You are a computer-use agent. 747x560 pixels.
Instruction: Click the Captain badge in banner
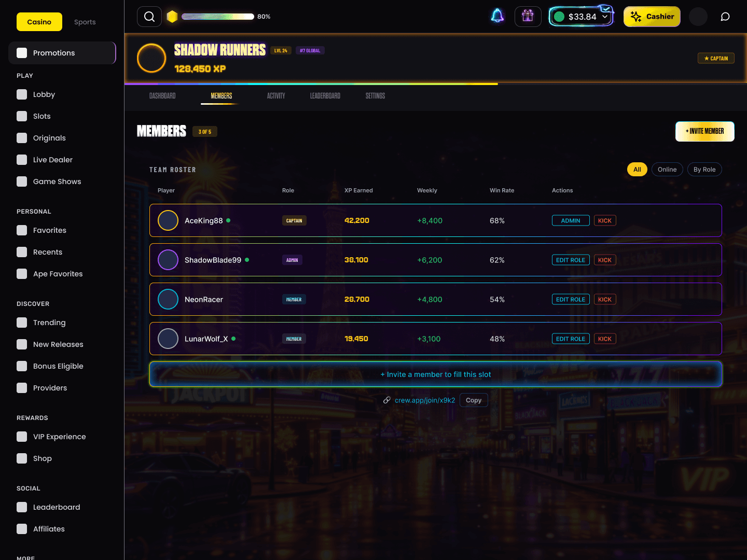716,58
